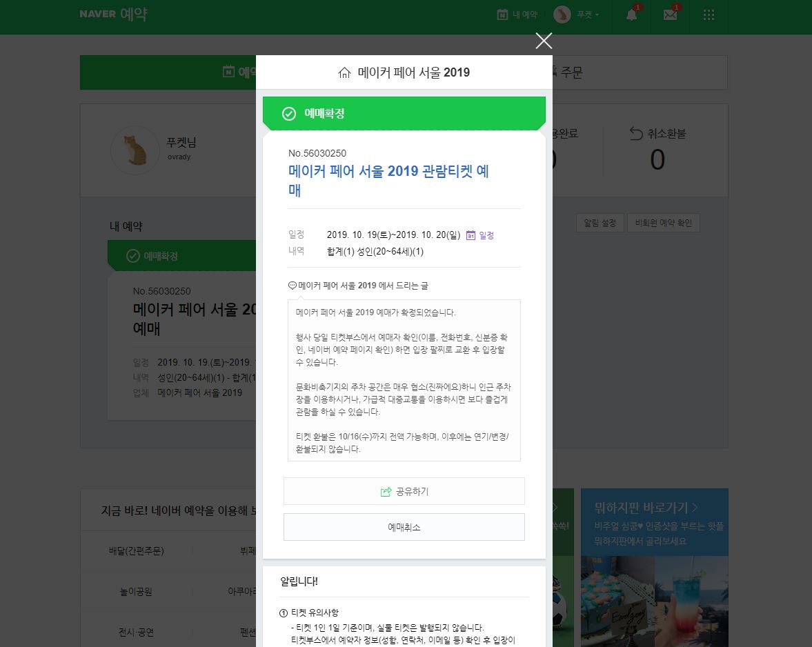Click the 뭐하지판 dessert and drink photo

(655, 601)
